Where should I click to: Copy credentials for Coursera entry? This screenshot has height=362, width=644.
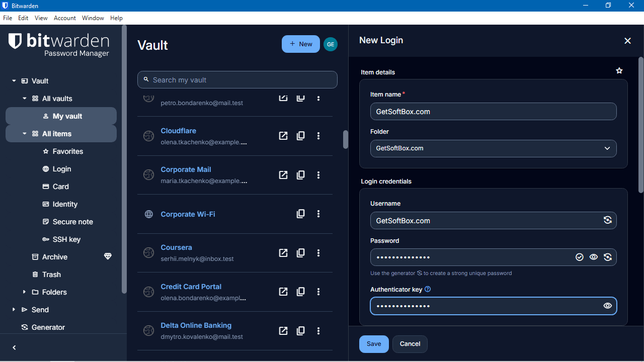tap(300, 253)
